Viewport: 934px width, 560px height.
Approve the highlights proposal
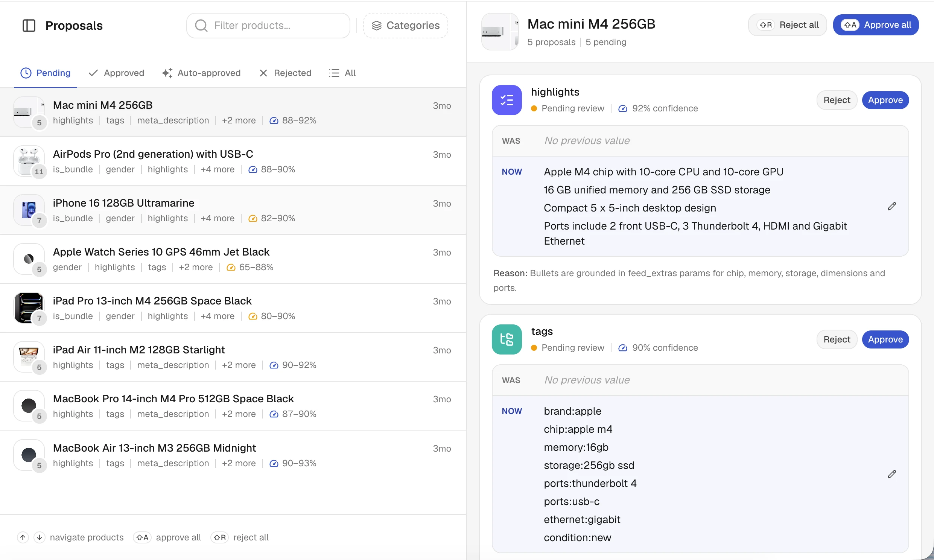[x=885, y=100]
